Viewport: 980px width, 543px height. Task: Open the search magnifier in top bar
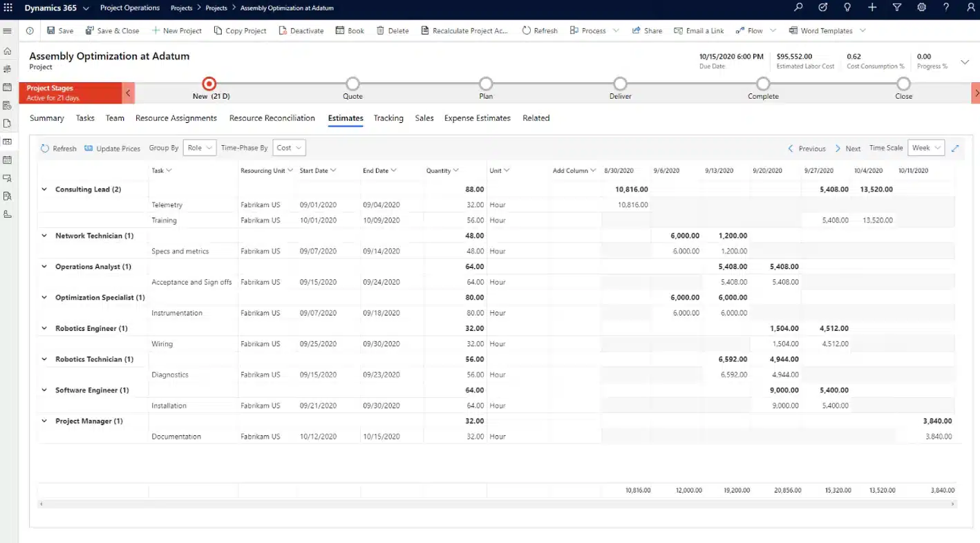click(x=798, y=8)
